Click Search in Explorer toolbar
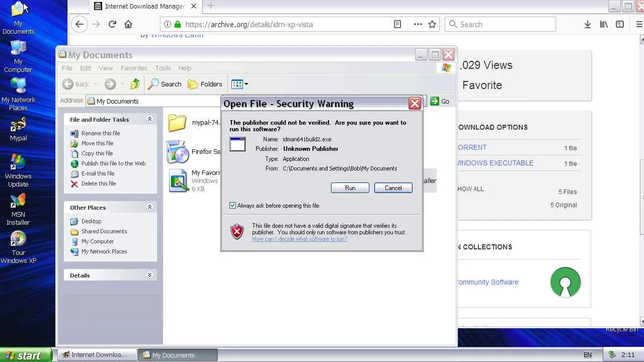The height and width of the screenshot is (362, 644). (x=165, y=84)
